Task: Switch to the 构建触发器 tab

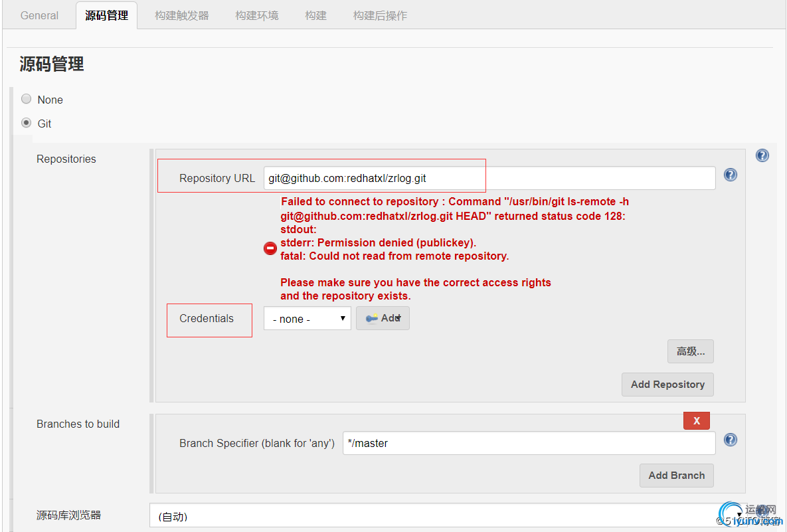Action: click(182, 15)
